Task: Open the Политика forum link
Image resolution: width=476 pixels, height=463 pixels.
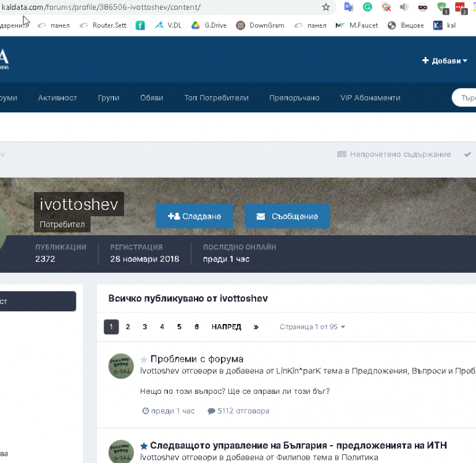Action: (x=360, y=457)
